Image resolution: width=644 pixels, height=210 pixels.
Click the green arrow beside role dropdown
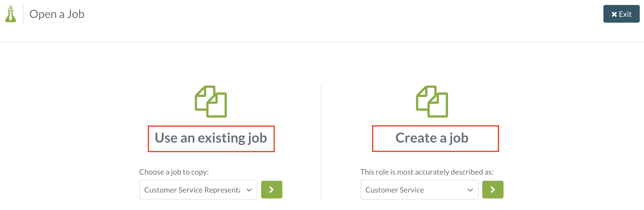pyautogui.click(x=492, y=189)
